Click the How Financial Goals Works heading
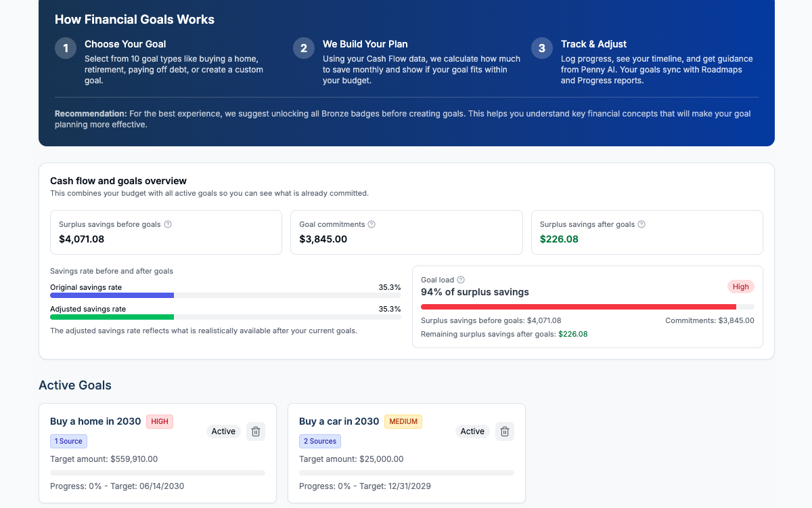812x508 pixels. coord(135,20)
